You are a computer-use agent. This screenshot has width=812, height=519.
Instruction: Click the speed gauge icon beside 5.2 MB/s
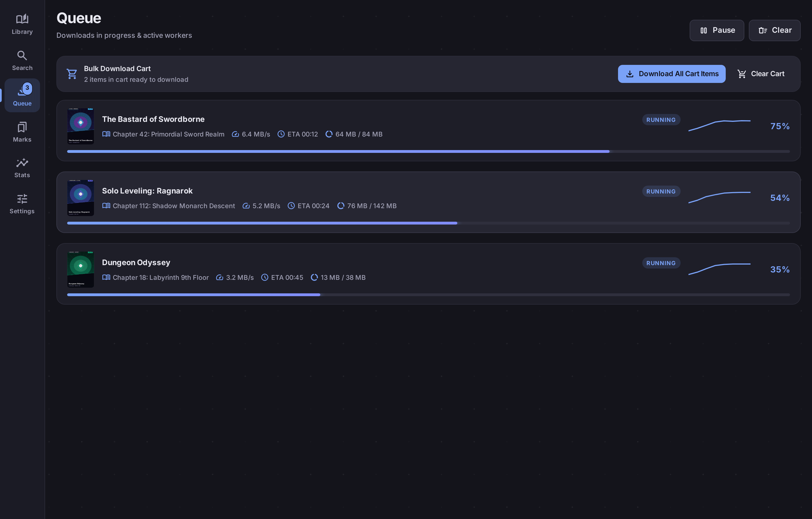click(246, 206)
